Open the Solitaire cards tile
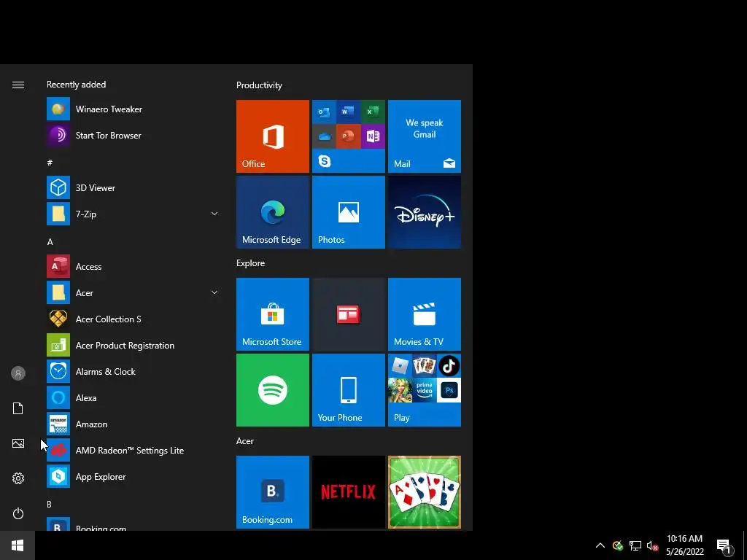 tap(424, 492)
